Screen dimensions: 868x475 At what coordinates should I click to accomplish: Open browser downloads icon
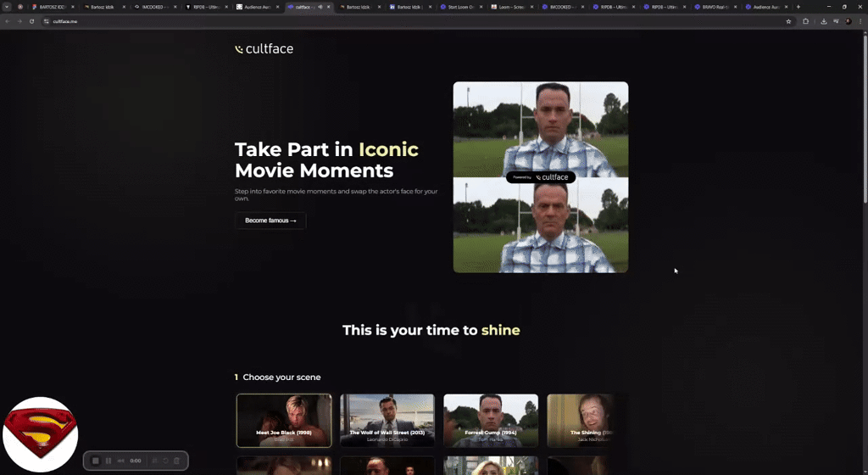point(823,21)
